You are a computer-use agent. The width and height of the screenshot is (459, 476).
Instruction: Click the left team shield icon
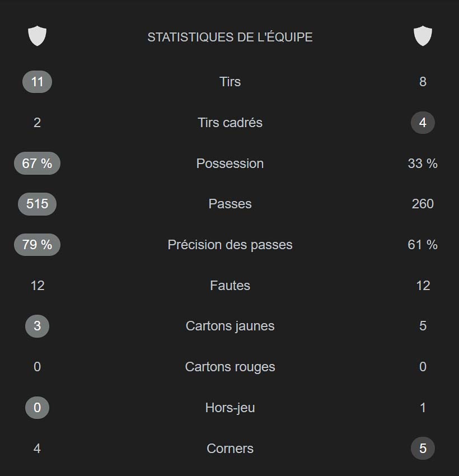click(x=37, y=36)
